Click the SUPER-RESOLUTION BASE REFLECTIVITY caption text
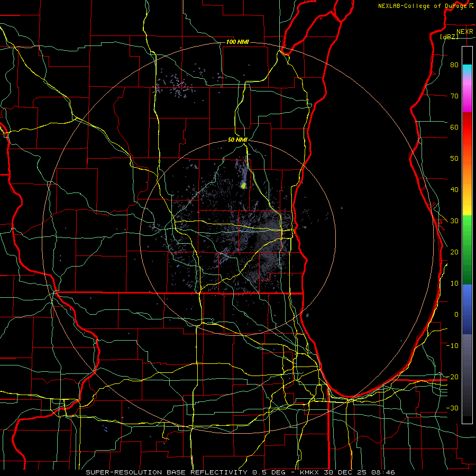Screen dimensions: 476x476 point(167,472)
